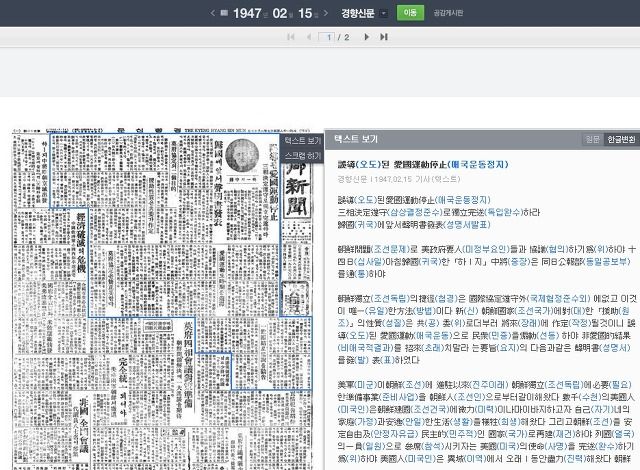Switch to 한글변환 text view
640x470 pixels.
(x=621, y=140)
